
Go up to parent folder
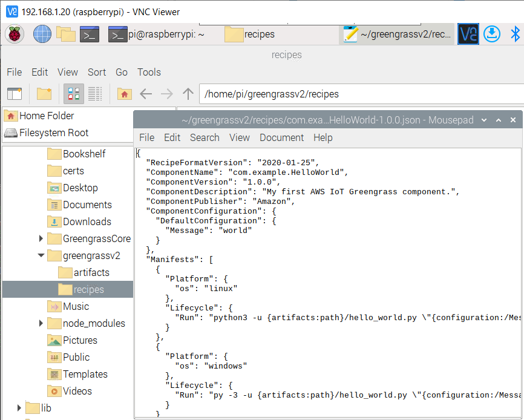coord(188,94)
